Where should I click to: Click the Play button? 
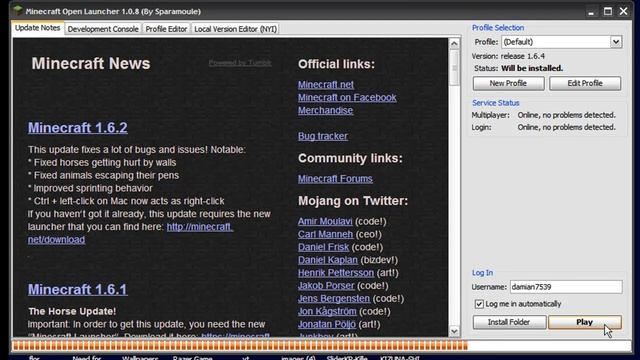pyautogui.click(x=584, y=322)
